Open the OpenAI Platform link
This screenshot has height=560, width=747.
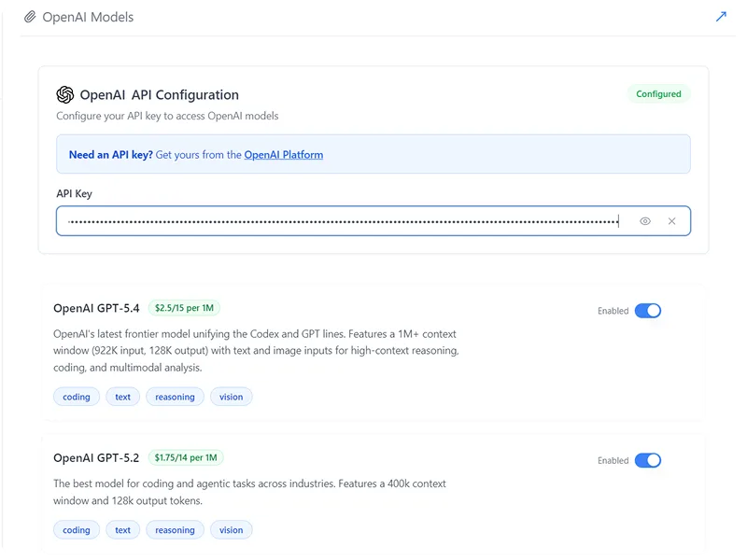coord(284,155)
